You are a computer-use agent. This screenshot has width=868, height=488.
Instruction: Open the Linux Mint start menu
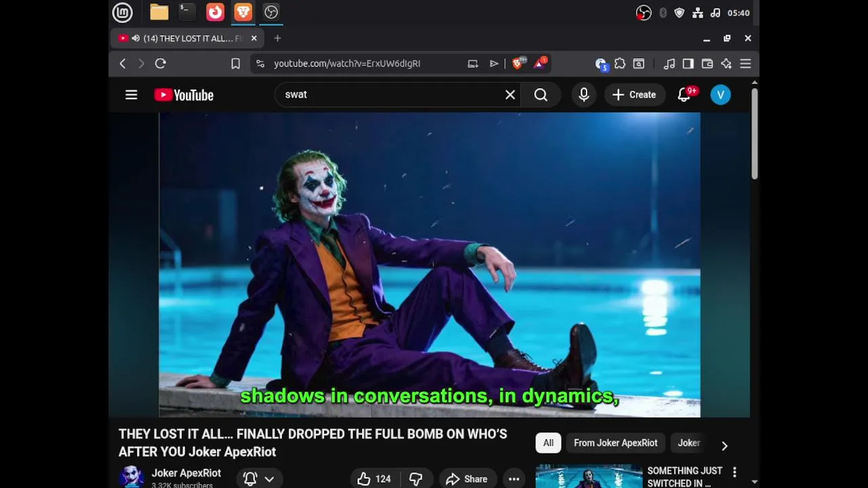122,12
